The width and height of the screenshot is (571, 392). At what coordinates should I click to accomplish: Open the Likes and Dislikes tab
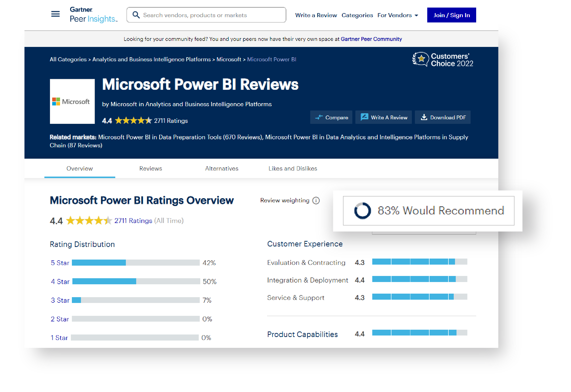tap(293, 169)
